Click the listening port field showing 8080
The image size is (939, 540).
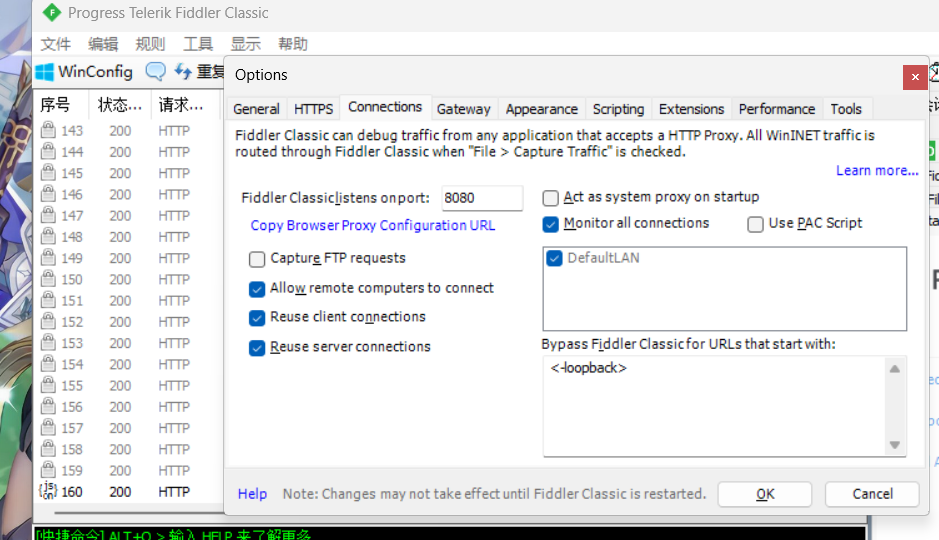pyautogui.click(x=482, y=198)
